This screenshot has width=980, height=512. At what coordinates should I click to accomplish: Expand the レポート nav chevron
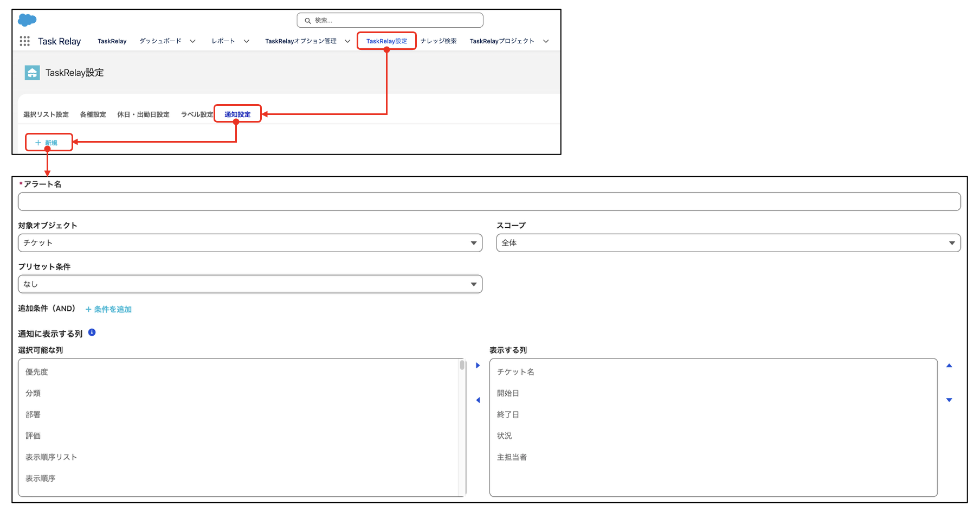[x=246, y=41]
